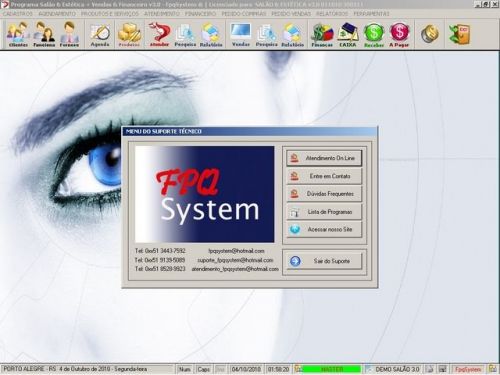Click the gold coin toolbar icon
The image size is (500, 375).
click(x=430, y=34)
